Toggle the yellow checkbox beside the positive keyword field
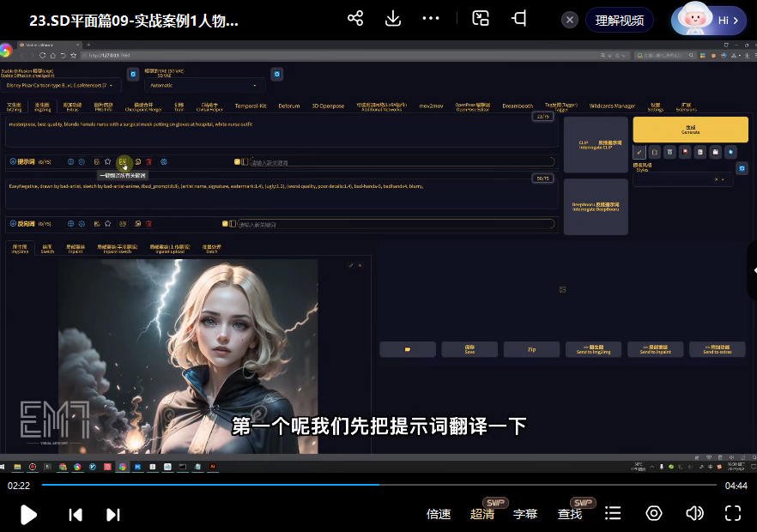This screenshot has width=757, height=532. 236,160
